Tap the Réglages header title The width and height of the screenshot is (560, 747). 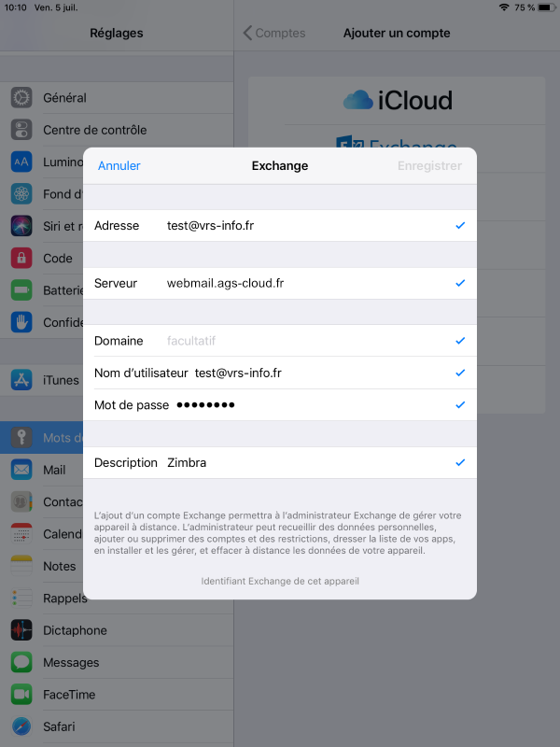coord(117,33)
